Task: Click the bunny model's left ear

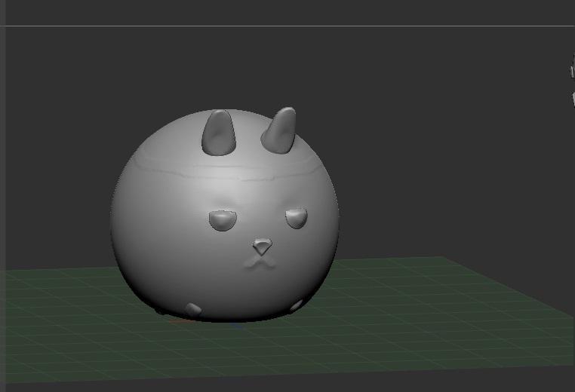Action: click(x=219, y=132)
